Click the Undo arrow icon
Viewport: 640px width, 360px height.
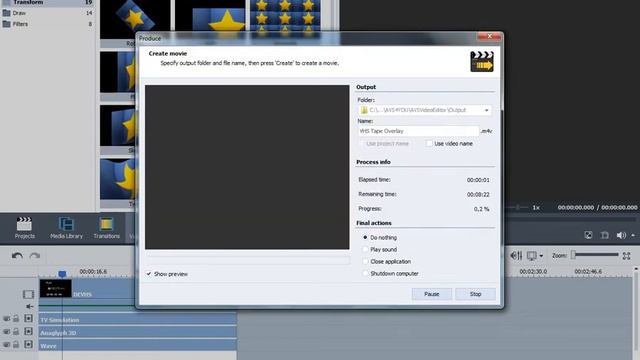point(17,256)
